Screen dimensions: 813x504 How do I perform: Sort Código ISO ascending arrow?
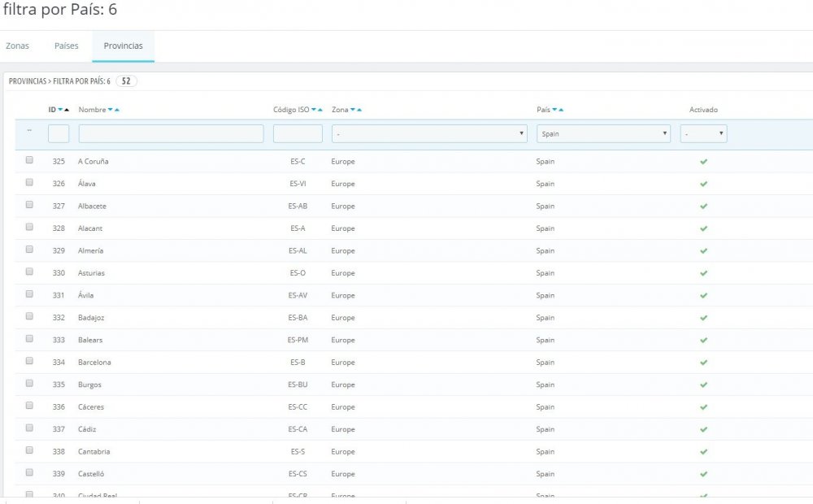point(320,110)
